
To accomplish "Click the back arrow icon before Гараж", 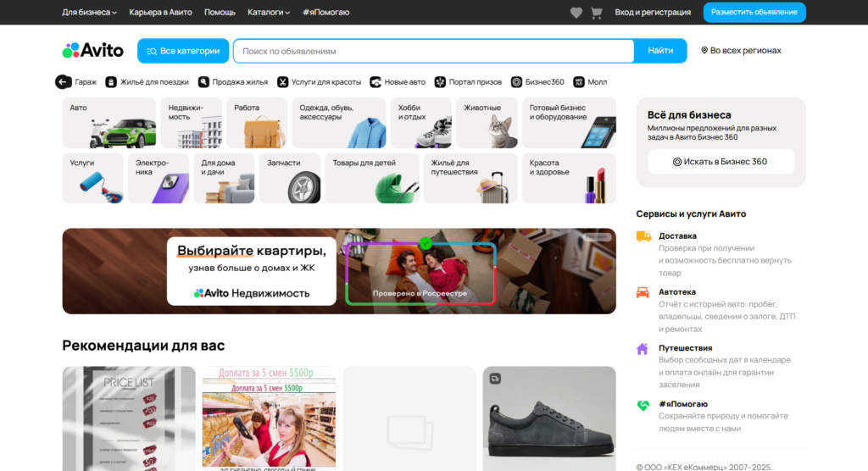I will 63,82.
